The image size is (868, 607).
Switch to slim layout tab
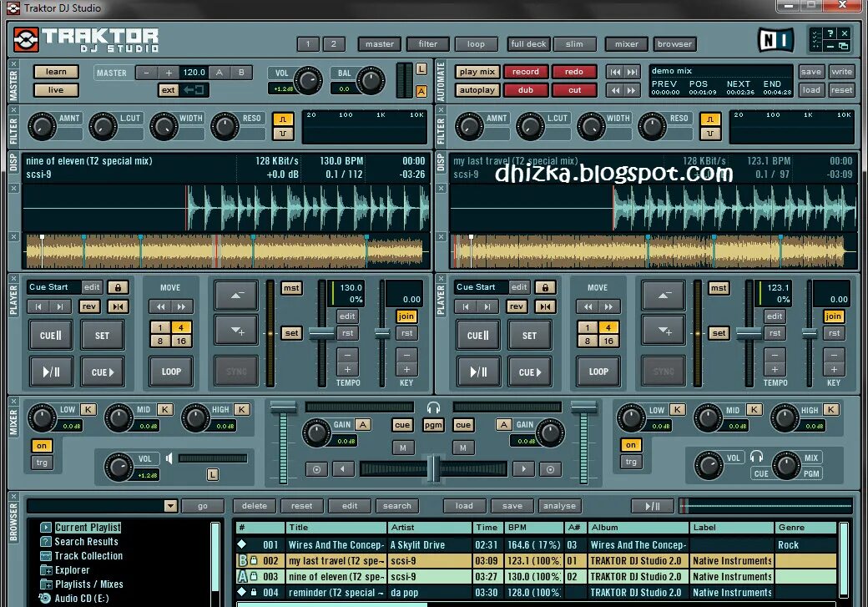[574, 44]
